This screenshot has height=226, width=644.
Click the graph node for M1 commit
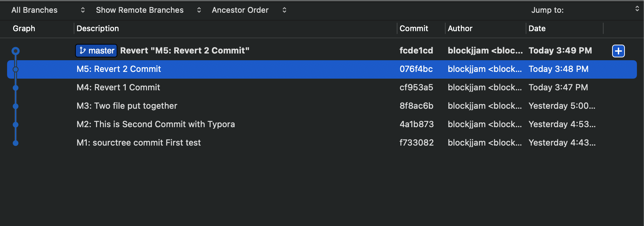(16, 143)
